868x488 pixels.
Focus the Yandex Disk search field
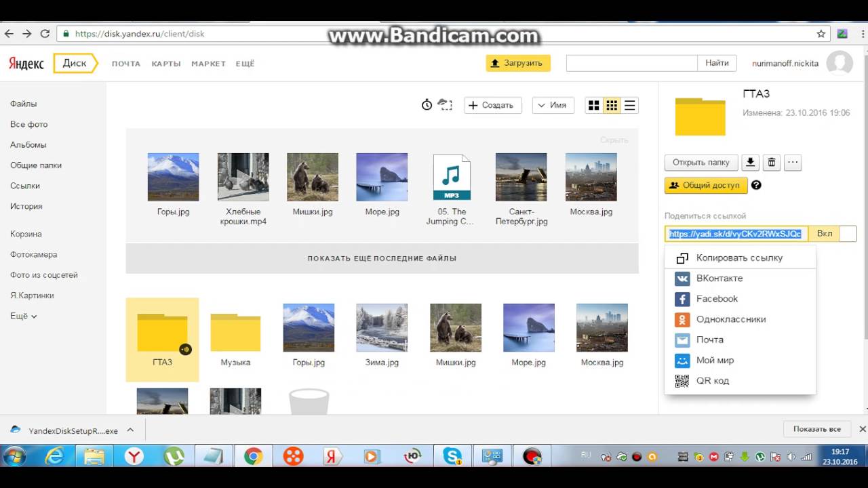pos(631,63)
